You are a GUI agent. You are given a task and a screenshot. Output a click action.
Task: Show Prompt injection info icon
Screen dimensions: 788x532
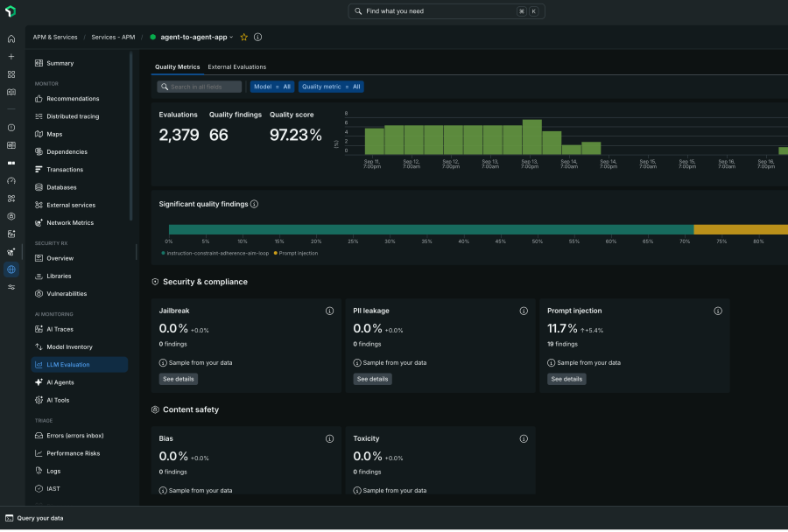pyautogui.click(x=718, y=311)
